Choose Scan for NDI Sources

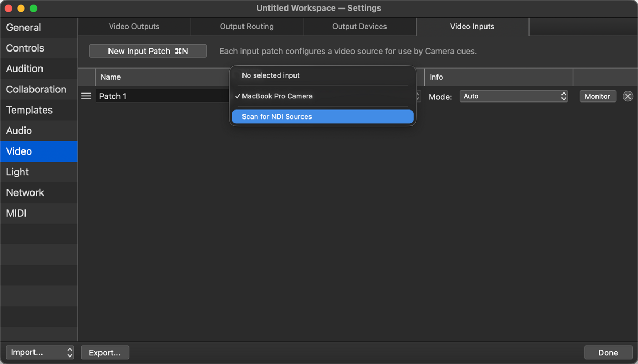(323, 117)
